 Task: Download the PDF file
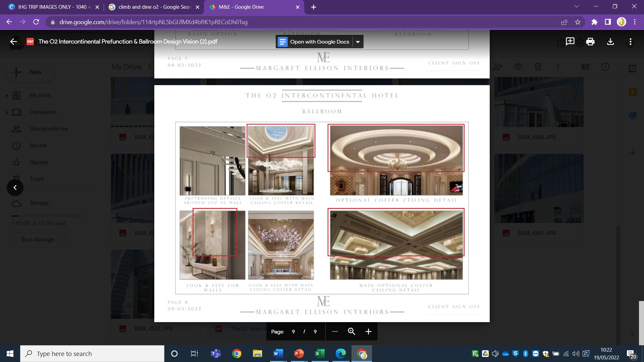point(610,42)
